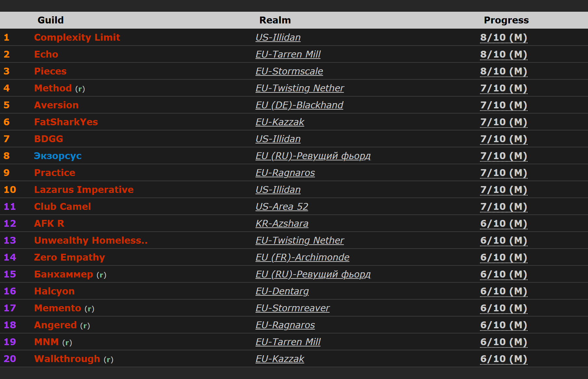Select the Банхаммер guild link
Image resolution: width=588 pixels, height=379 pixels.
click(x=64, y=274)
